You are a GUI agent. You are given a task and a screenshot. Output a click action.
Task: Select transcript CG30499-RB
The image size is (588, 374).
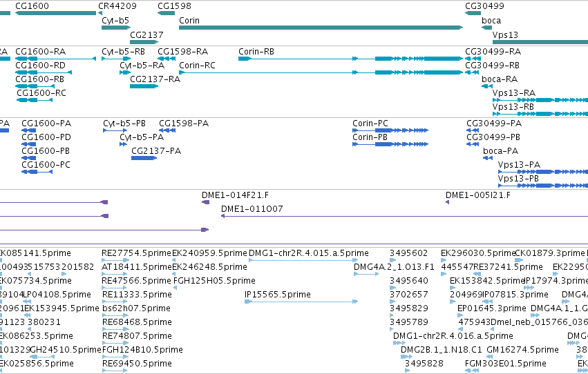point(472,72)
